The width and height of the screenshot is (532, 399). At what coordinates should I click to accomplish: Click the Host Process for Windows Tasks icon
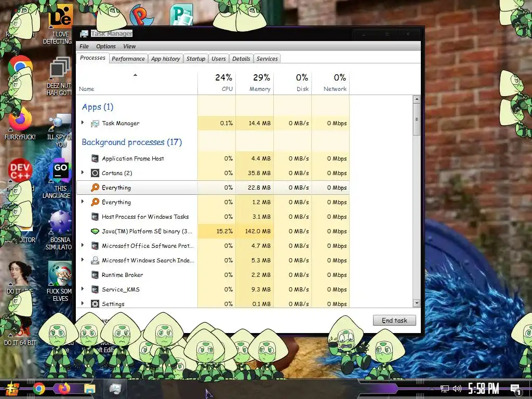[x=95, y=217]
